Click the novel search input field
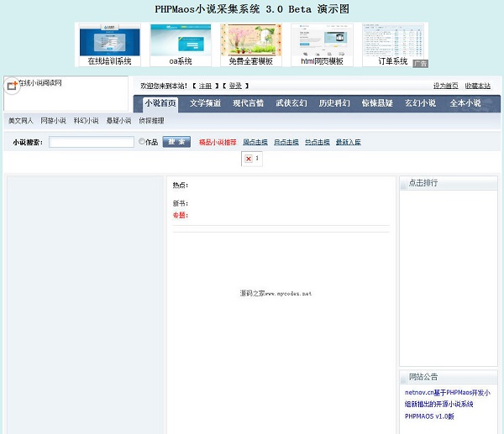This screenshot has width=504, height=434. tap(91, 142)
